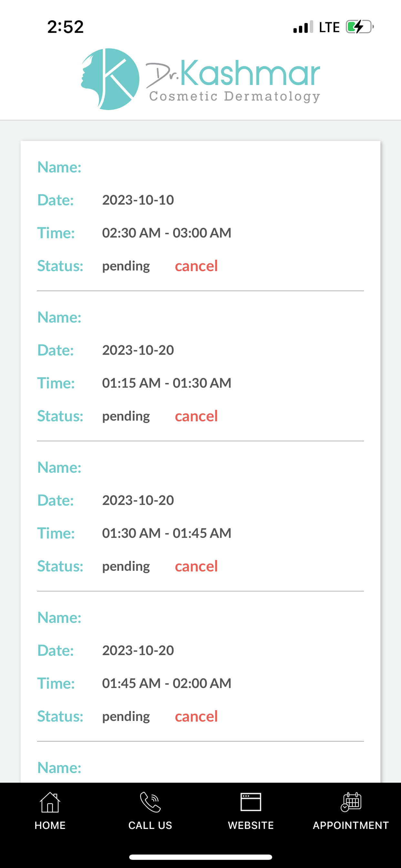The image size is (401, 868).
Task: Select the CALL US tab label
Action: click(x=150, y=825)
